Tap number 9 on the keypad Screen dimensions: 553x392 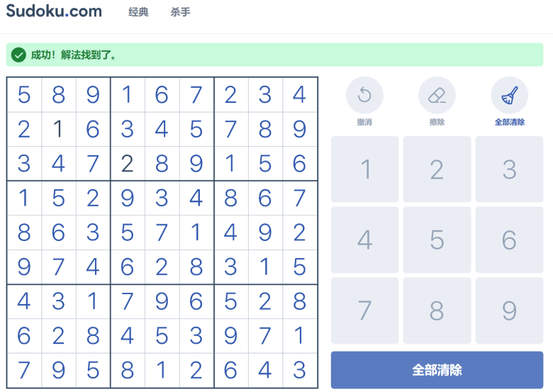[x=509, y=310]
